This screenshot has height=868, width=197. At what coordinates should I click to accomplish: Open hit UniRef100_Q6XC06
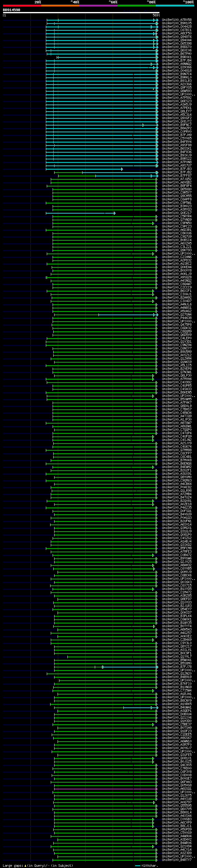click(x=177, y=50)
